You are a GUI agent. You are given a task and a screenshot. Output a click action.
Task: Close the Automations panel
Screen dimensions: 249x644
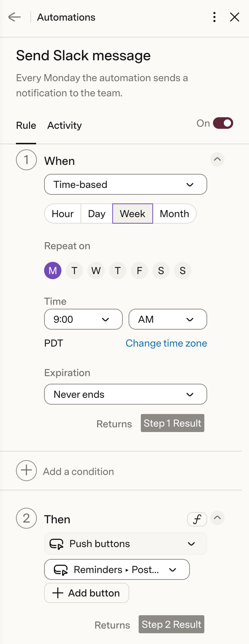pos(234,17)
